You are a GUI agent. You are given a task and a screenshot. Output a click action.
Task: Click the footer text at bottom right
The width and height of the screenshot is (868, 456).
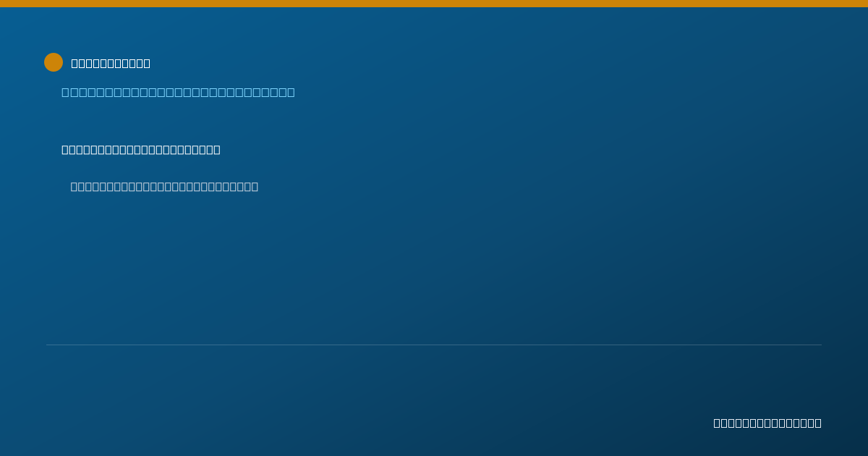(767, 423)
